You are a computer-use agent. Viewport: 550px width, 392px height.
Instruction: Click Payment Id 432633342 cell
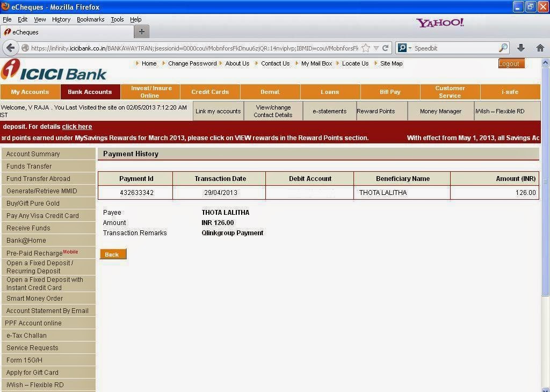point(136,192)
